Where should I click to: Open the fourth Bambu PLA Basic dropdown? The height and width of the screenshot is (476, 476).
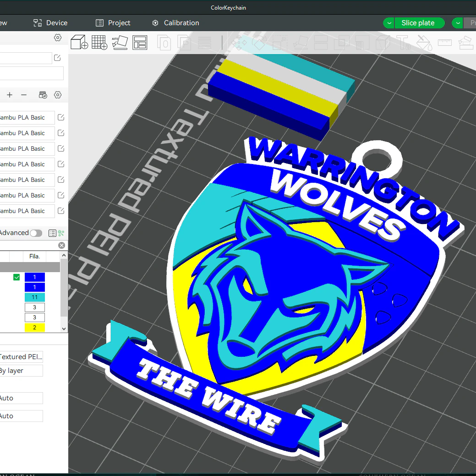click(x=27, y=164)
